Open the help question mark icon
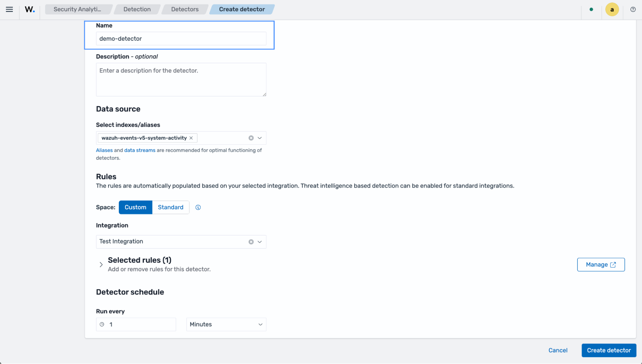 point(633,9)
